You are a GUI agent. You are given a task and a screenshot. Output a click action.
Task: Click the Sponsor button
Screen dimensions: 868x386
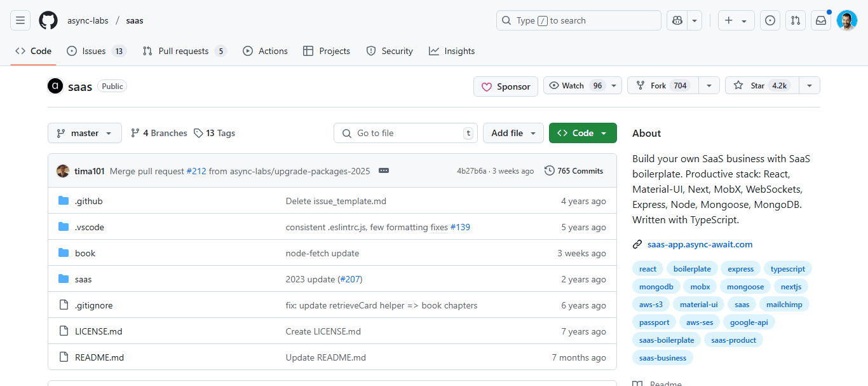point(506,86)
